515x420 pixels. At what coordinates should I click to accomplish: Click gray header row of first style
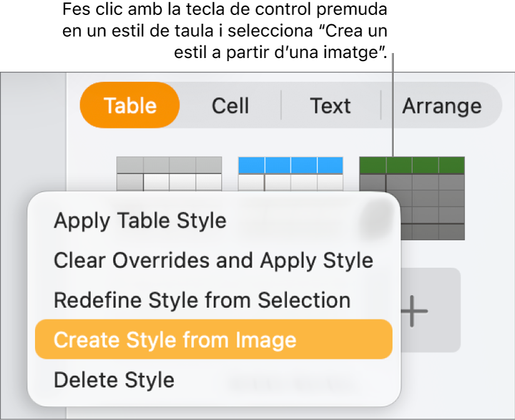coord(169,165)
